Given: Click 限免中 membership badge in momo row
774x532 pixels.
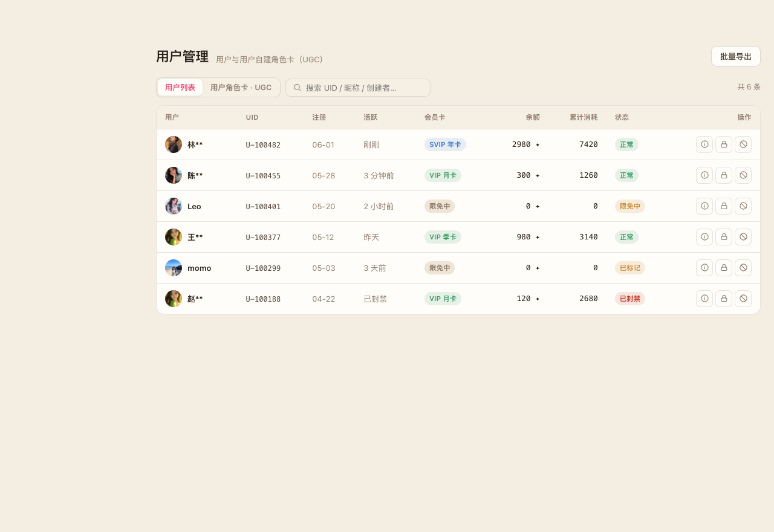Looking at the screenshot, I should point(440,268).
